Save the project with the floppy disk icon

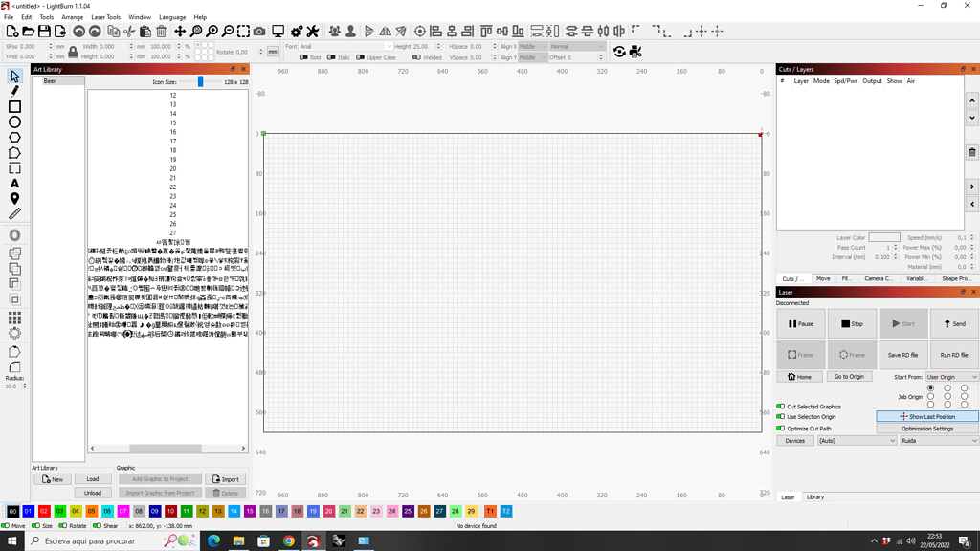tap(44, 32)
